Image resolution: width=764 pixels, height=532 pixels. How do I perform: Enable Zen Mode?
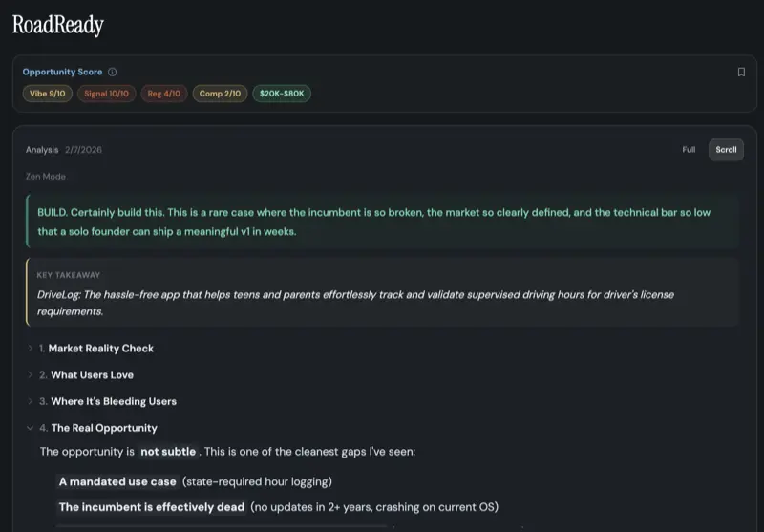click(46, 177)
